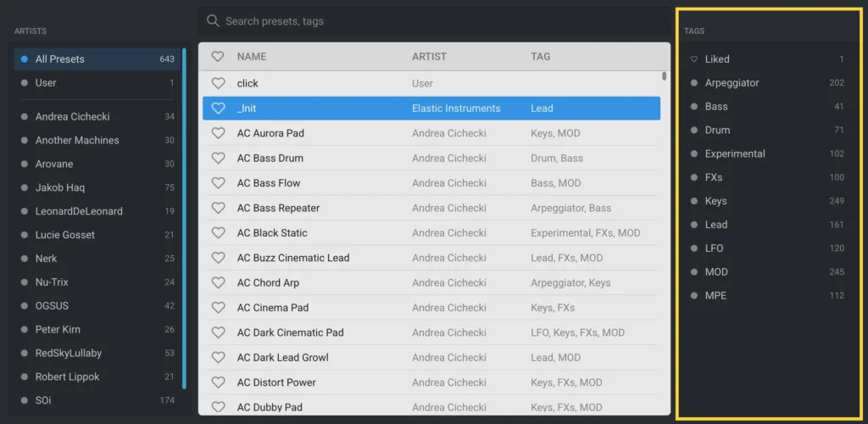Heart the AC Black Static preset
868x424 pixels.
[219, 233]
